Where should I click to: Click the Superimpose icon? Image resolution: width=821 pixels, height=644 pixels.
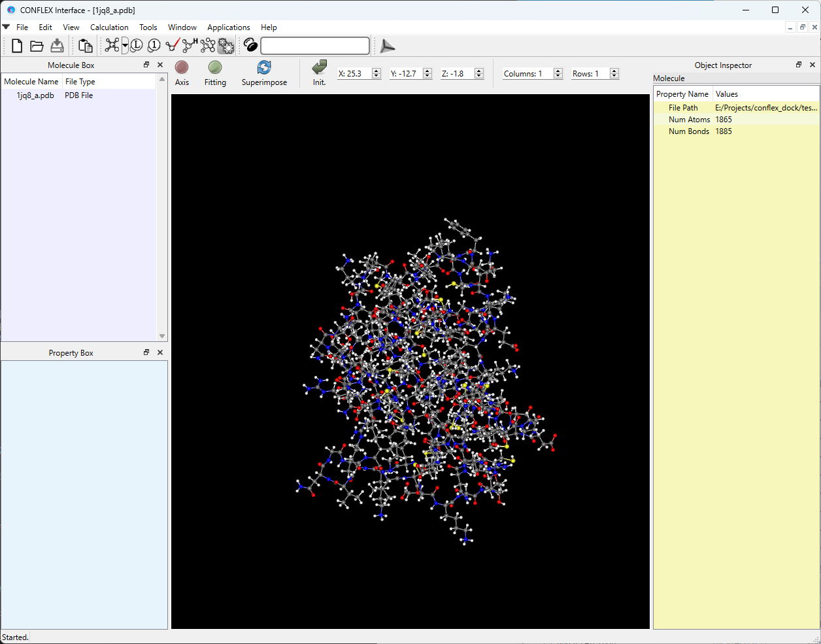pos(264,67)
